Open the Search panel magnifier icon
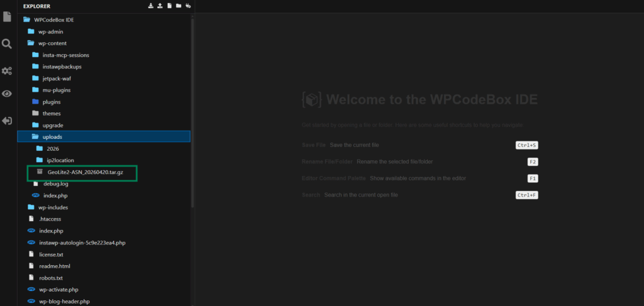The width and height of the screenshot is (644, 306). 6,44
